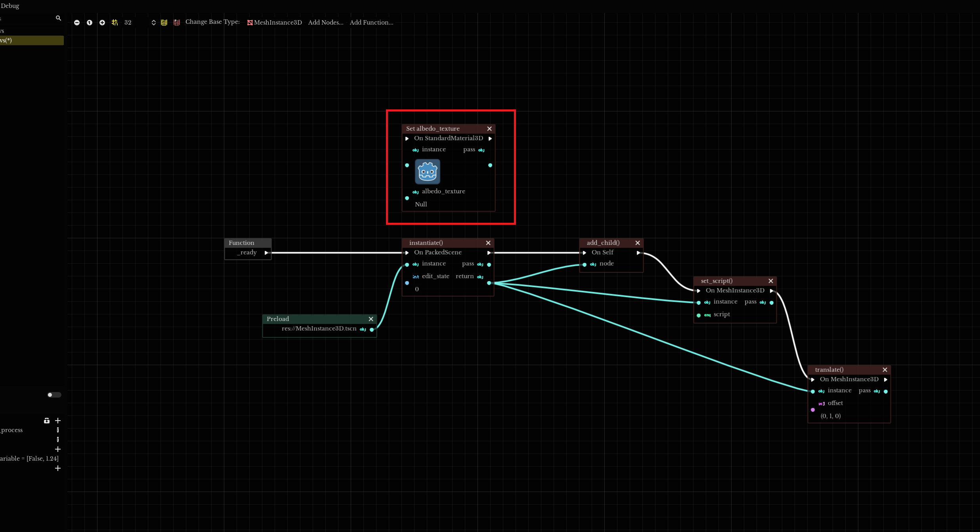Open the MeshInstance3D base type selector
The height and width of the screenshot is (532, 980).
pyautogui.click(x=274, y=23)
